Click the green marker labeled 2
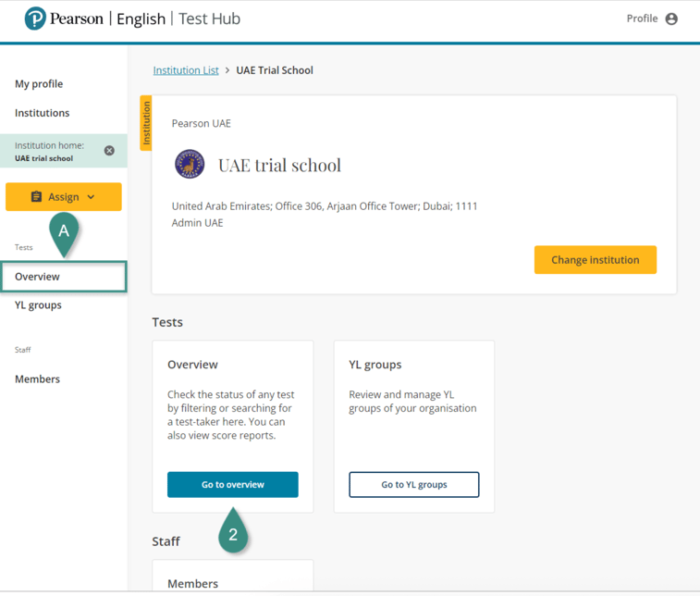Viewport: 700px width, 596px height. [x=233, y=534]
